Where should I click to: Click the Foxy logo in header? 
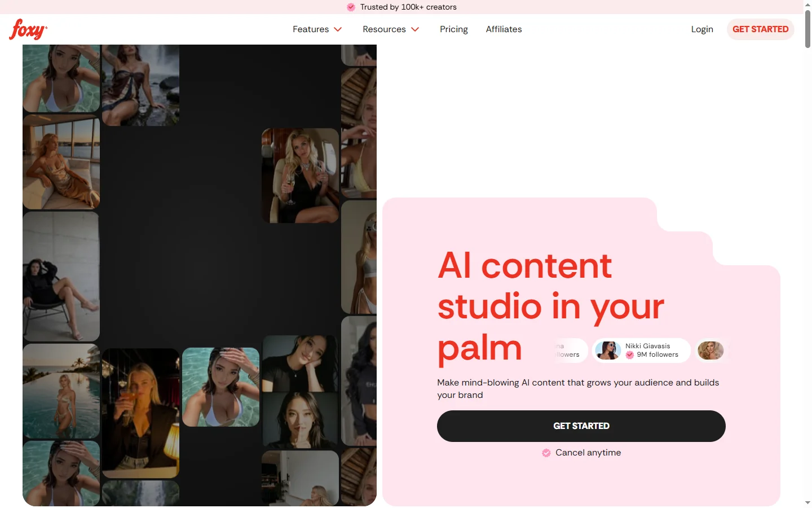[28, 29]
